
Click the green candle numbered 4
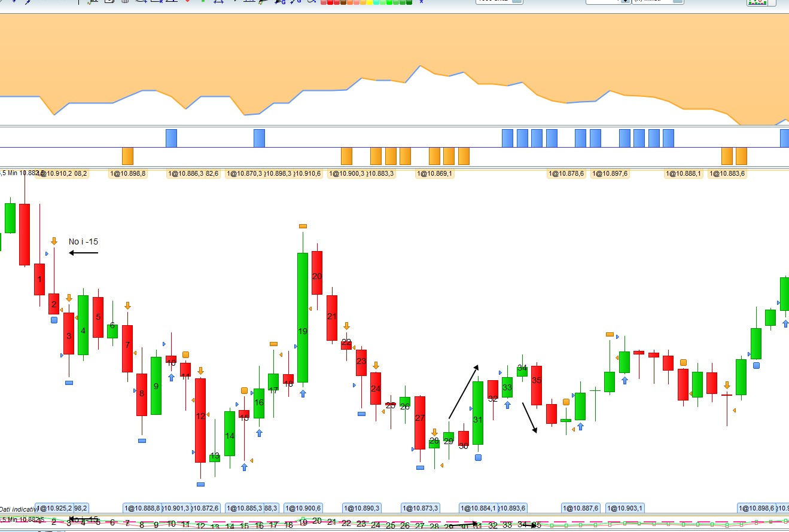pos(83,325)
